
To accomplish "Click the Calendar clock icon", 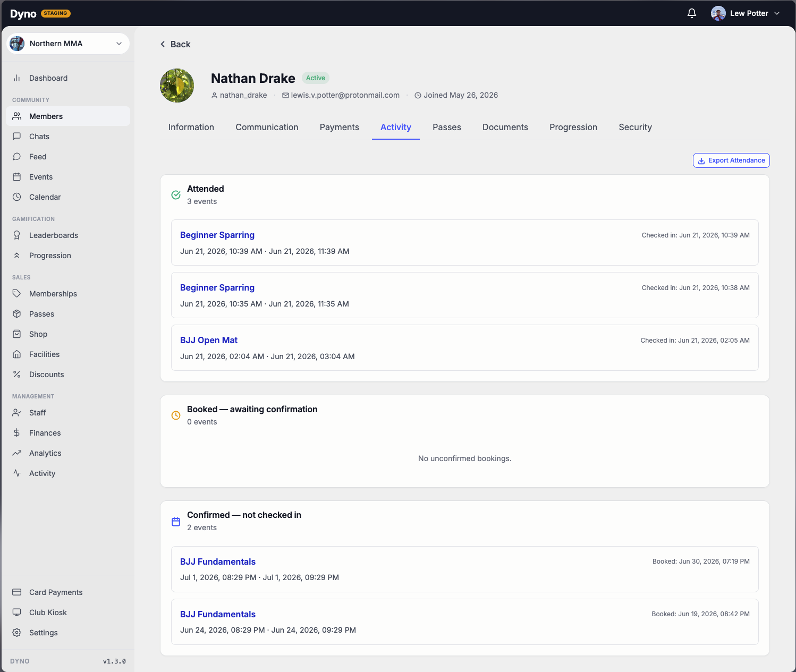I will (17, 197).
